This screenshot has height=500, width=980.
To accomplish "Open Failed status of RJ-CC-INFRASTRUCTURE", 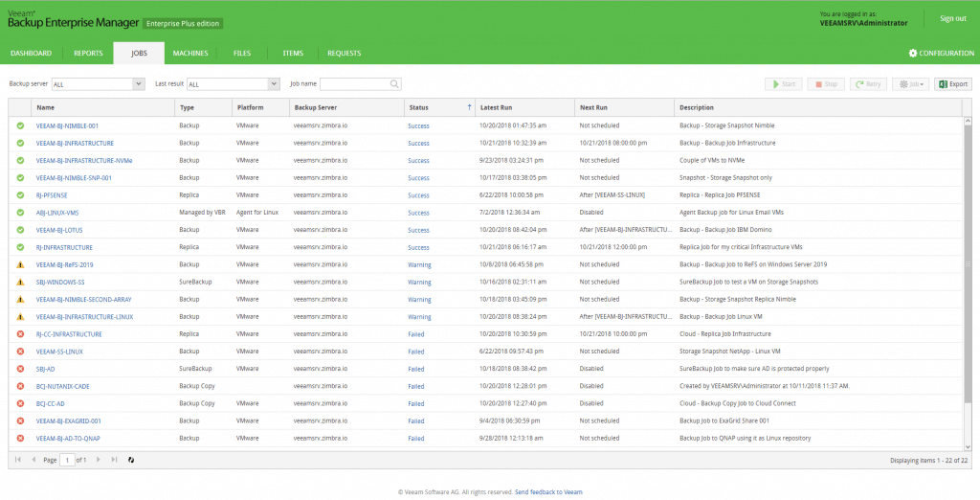I will coord(415,334).
